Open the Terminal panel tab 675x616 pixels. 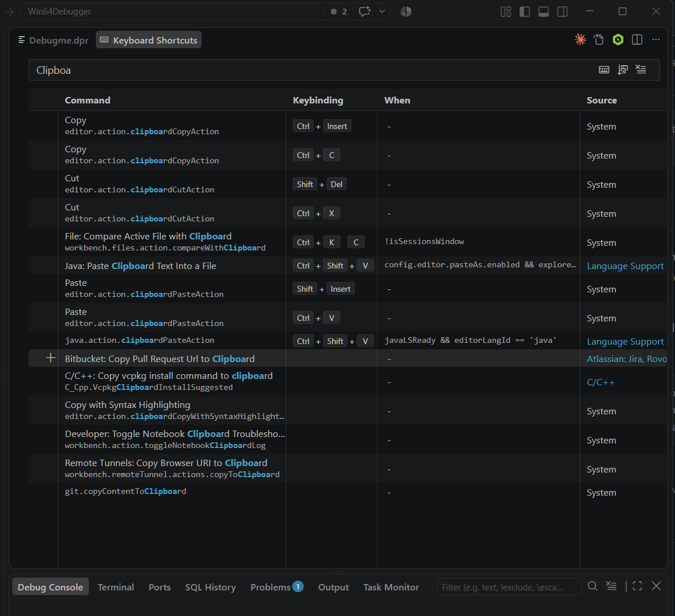click(116, 587)
